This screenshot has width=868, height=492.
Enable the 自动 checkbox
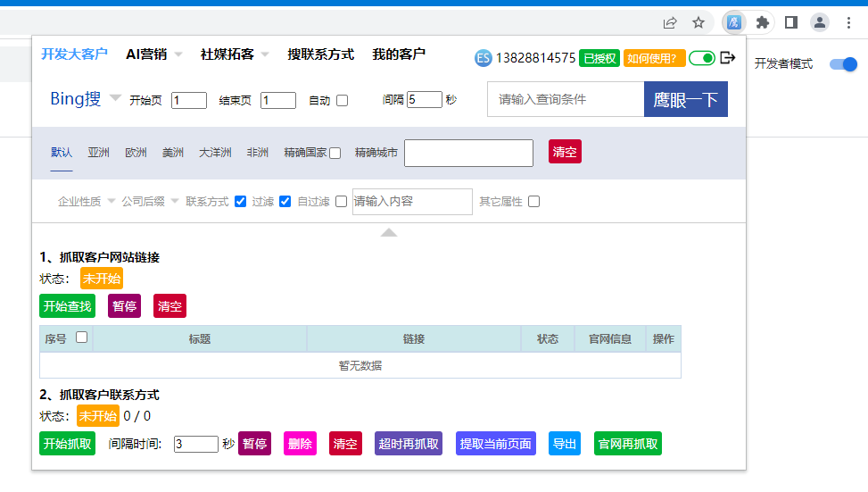coord(342,100)
